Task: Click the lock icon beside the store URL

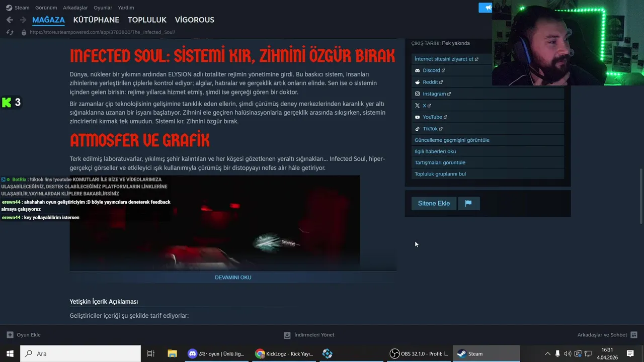Action: [x=24, y=32]
